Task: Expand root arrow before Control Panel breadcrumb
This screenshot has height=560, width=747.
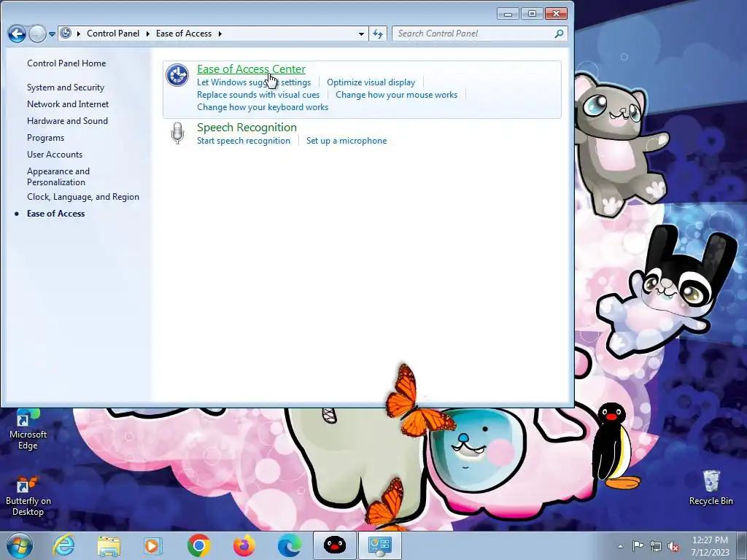Action: coord(79,34)
